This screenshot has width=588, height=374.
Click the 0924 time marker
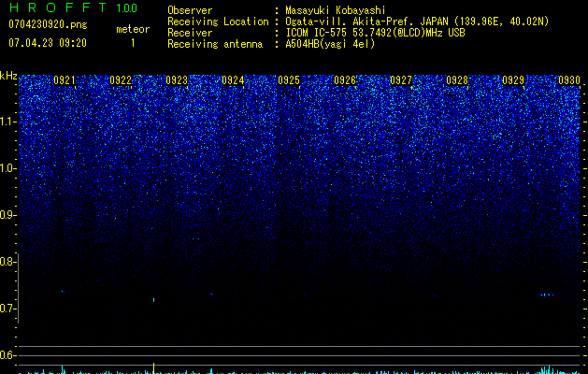pyautogui.click(x=233, y=80)
